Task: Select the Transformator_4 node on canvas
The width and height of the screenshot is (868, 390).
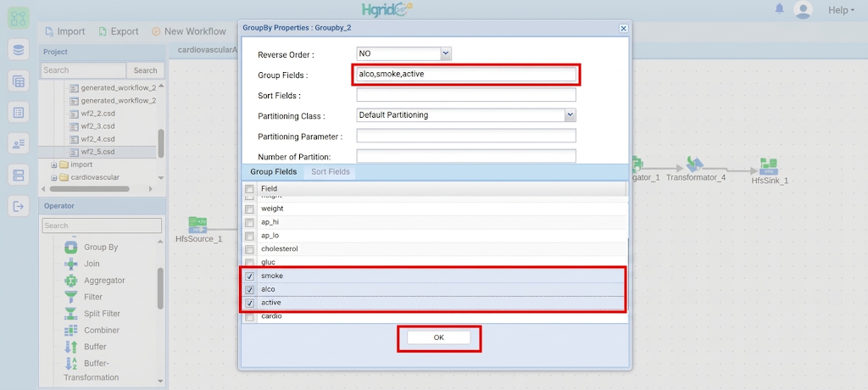Action: (x=695, y=170)
